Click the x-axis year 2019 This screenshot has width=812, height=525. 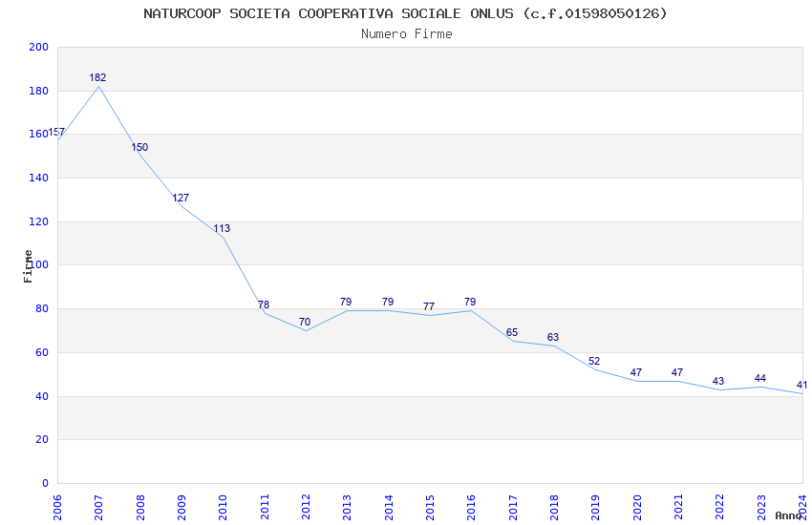tap(596, 508)
